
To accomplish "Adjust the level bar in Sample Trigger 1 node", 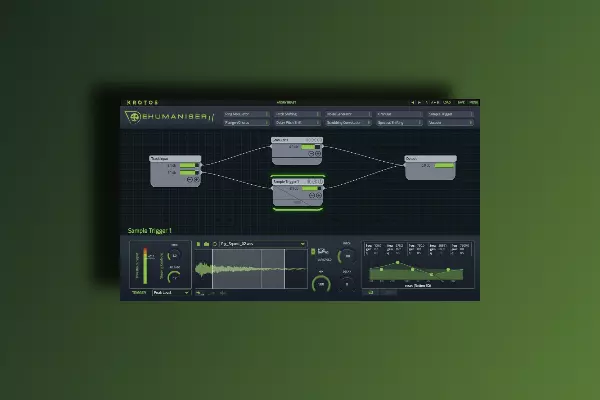I will coord(311,188).
